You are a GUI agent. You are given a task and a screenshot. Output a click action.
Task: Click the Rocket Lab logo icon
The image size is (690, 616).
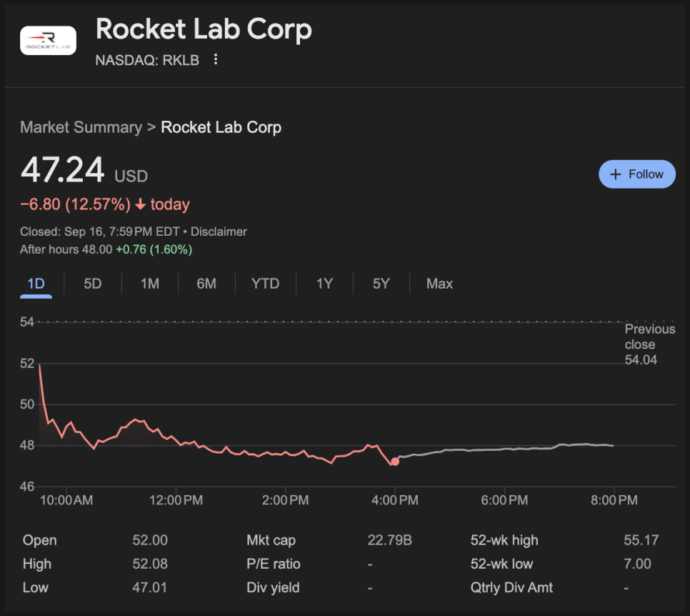click(x=48, y=41)
